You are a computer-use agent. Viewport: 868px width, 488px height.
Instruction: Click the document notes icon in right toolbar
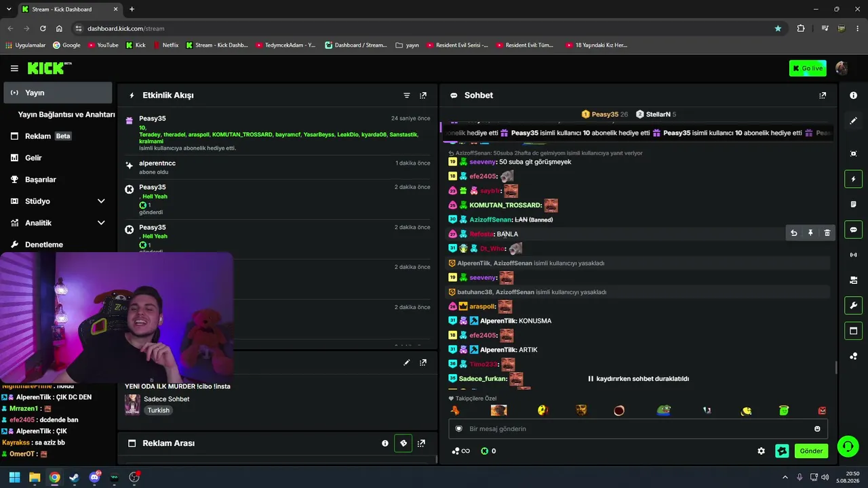853,204
